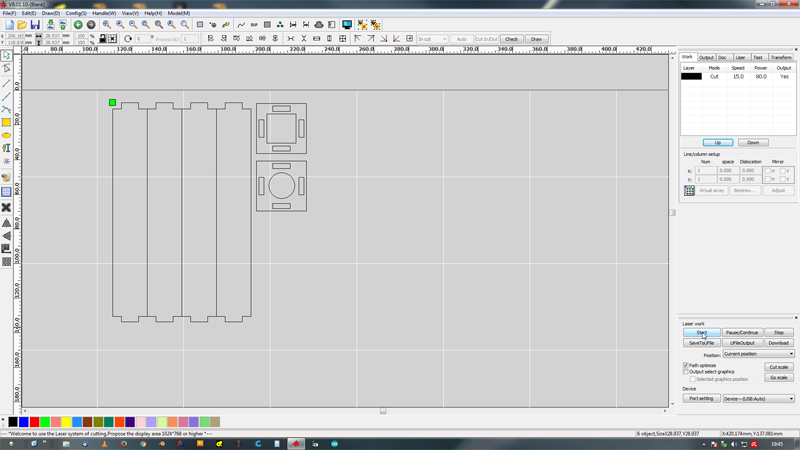Select the node edit tool in left toolbar
The width and height of the screenshot is (800, 450).
[6, 68]
